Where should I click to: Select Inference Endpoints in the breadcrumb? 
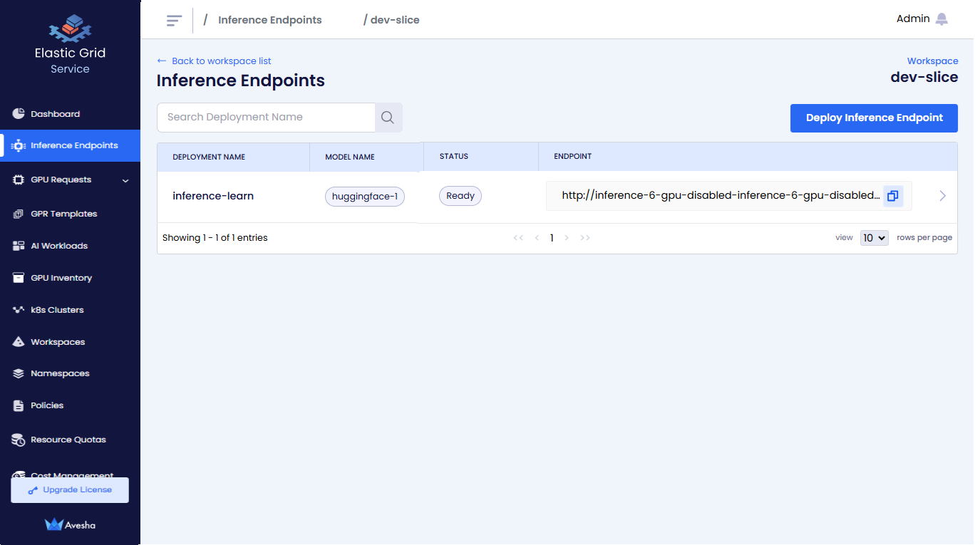point(269,20)
